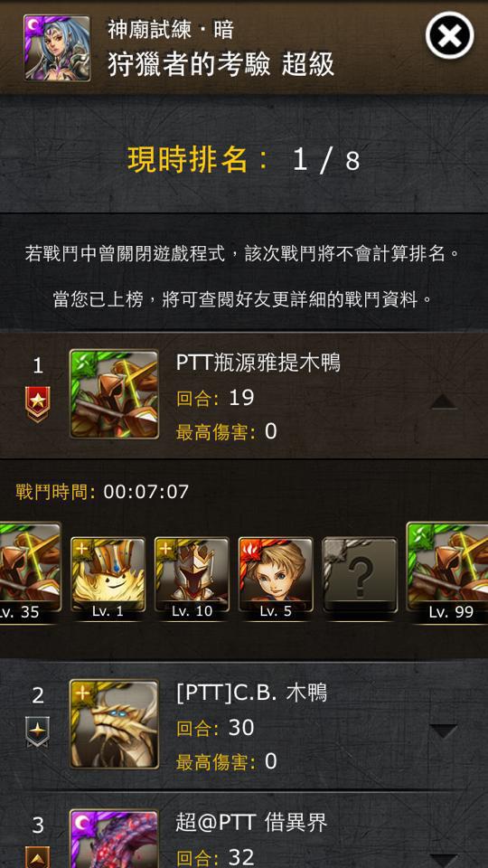Select player name 超@PTT 借異界
The height and width of the screenshot is (868, 488).
click(x=252, y=823)
